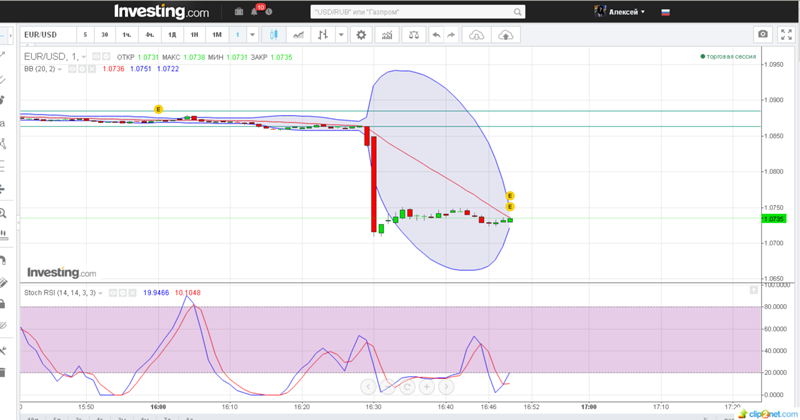Click the search magnifier icon
Screen dimensions: 800x420
(x=518, y=12)
